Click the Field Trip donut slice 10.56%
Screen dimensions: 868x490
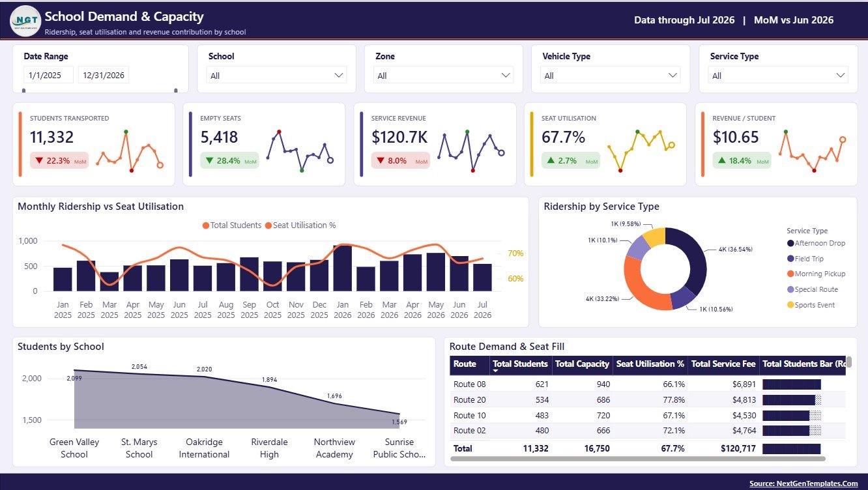click(684, 298)
